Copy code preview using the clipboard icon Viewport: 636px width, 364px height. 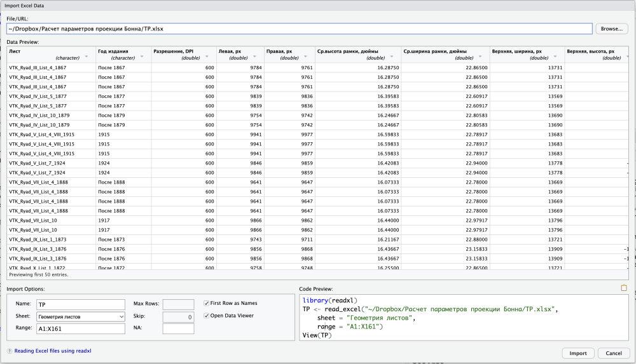[x=624, y=288]
